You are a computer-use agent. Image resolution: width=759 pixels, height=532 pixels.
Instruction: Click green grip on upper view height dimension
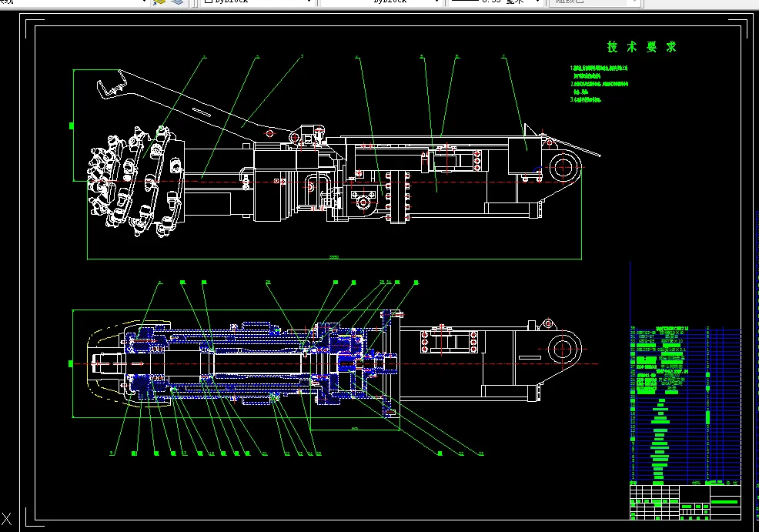[72, 125]
